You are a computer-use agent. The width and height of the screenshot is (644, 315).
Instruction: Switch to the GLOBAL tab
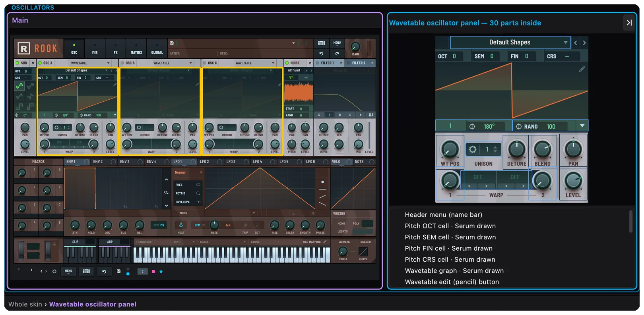(x=157, y=48)
